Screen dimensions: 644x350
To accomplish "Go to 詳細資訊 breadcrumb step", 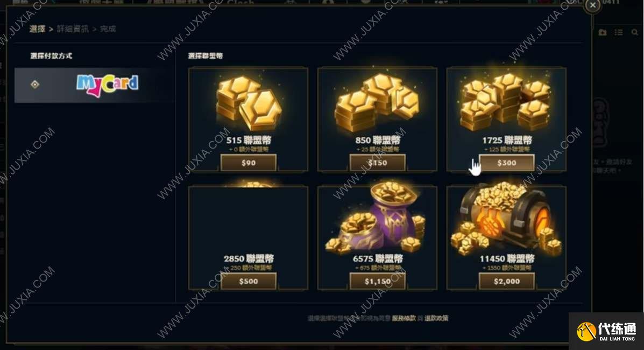I will pos(73,29).
